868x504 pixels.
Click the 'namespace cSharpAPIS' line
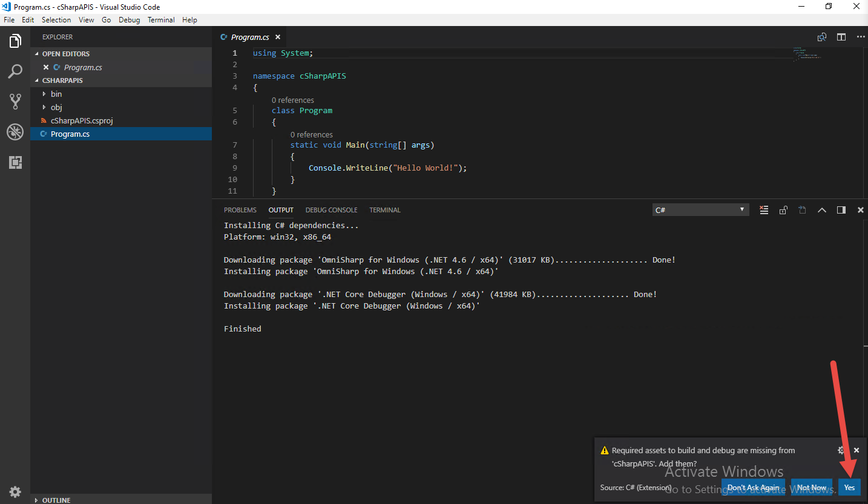point(300,76)
